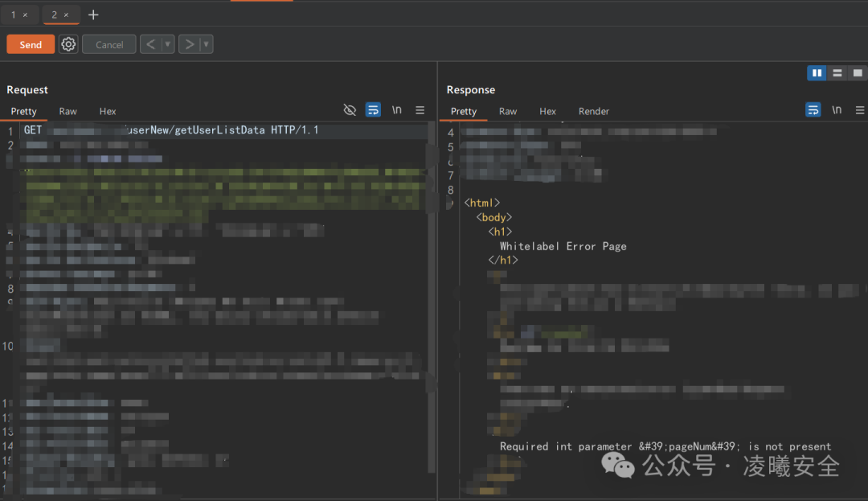Viewport: 868px width, 501px height.
Task: Click the Required int parameter error text
Action: point(665,447)
